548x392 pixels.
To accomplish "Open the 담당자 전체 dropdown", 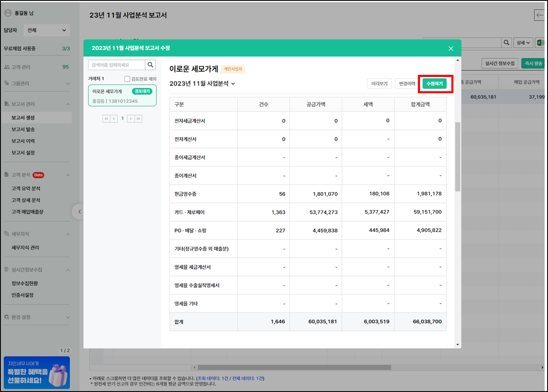I will point(46,30).
